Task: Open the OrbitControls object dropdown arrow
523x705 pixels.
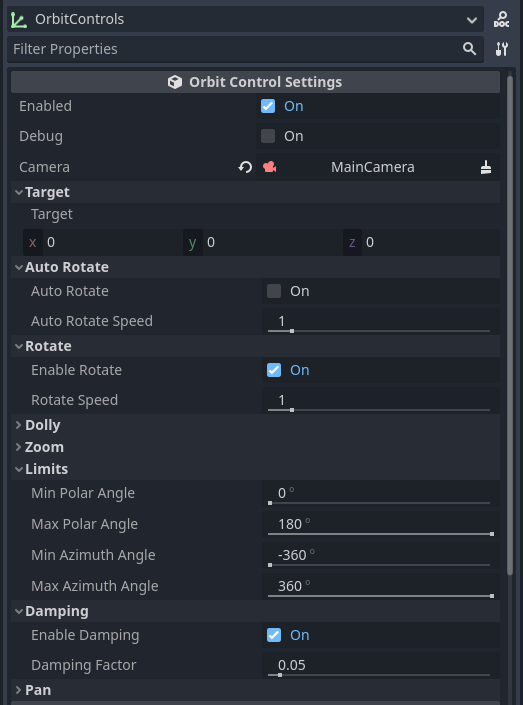Action: 472,20
